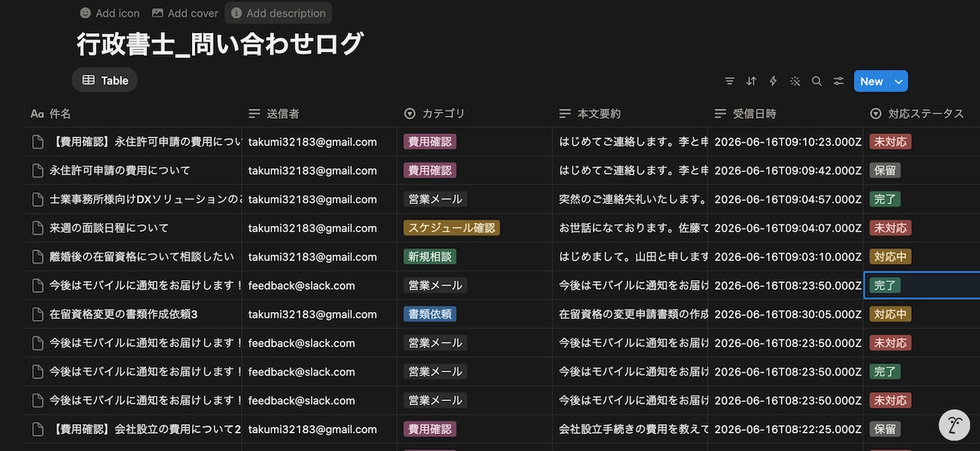Image resolution: width=980 pixels, height=451 pixels.
Task: Select 書類依頼 category tag
Action: pos(430,314)
